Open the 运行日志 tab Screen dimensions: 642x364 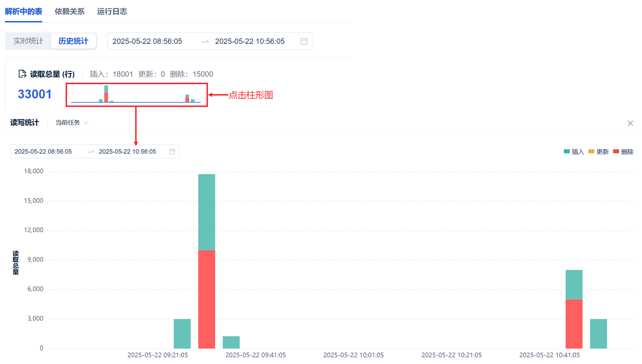[x=112, y=11]
